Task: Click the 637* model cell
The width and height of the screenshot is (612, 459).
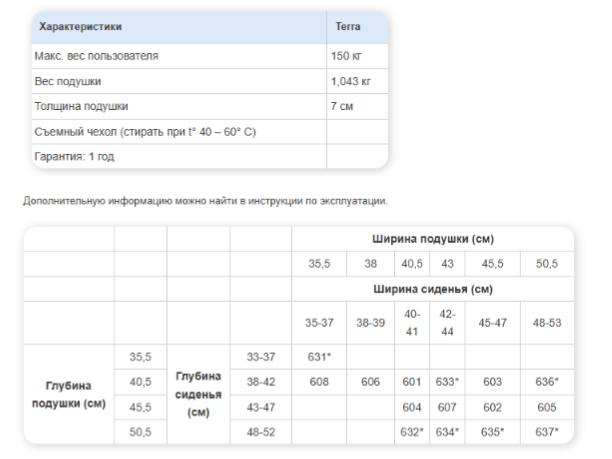Action: point(544,432)
